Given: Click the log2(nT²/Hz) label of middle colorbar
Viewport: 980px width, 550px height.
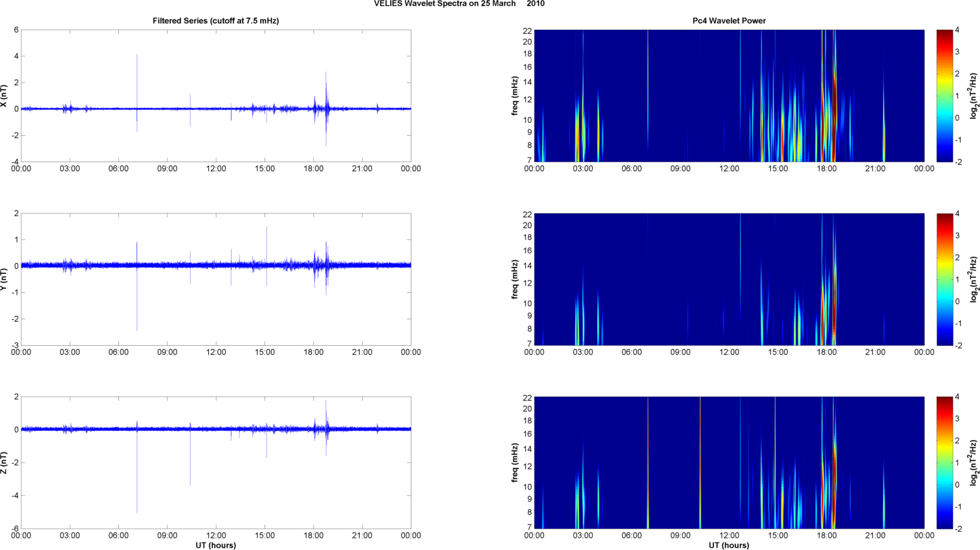Looking at the screenshot, I should 974,279.
